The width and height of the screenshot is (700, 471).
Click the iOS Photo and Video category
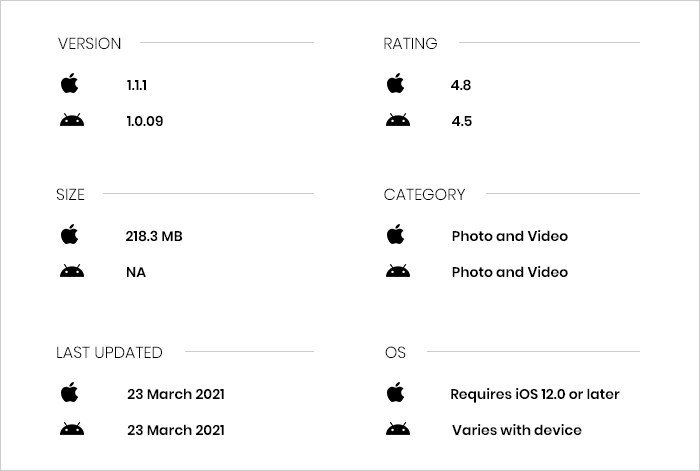[x=510, y=236]
